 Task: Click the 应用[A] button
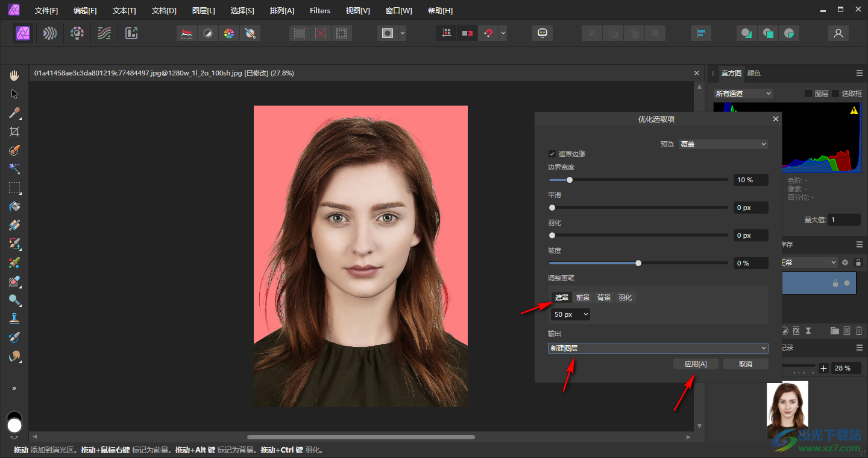(696, 364)
